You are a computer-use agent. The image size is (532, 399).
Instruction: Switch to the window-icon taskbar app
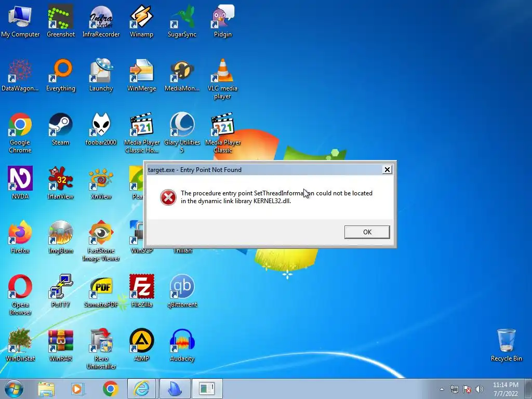[x=207, y=389]
